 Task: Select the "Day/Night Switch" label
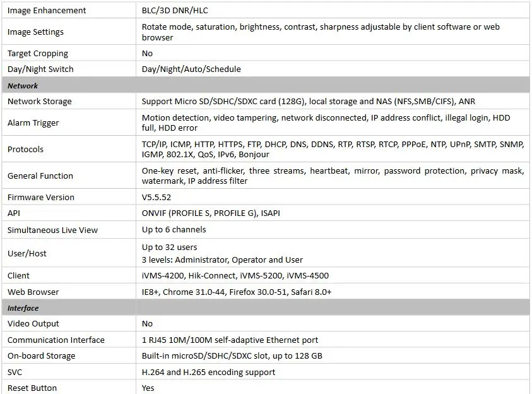40,69
